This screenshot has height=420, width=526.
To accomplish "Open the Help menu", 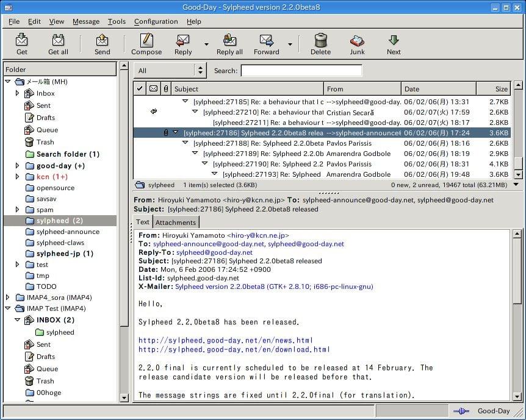I will pyautogui.click(x=194, y=21).
